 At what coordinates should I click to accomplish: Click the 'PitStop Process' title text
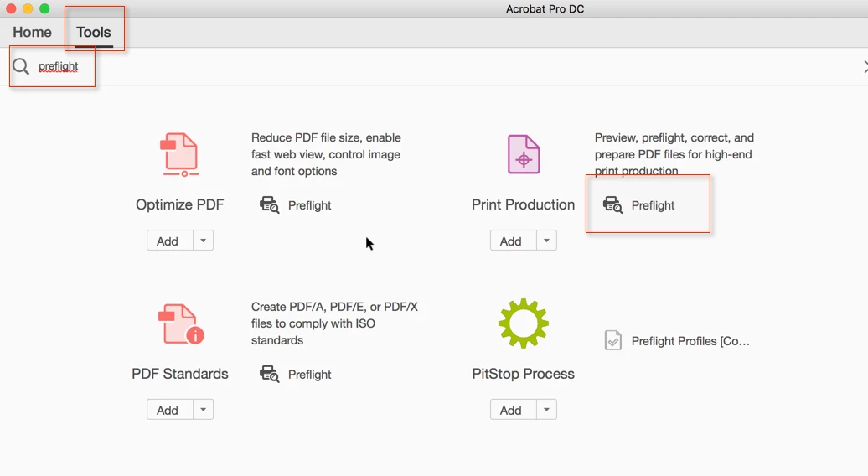tap(523, 374)
